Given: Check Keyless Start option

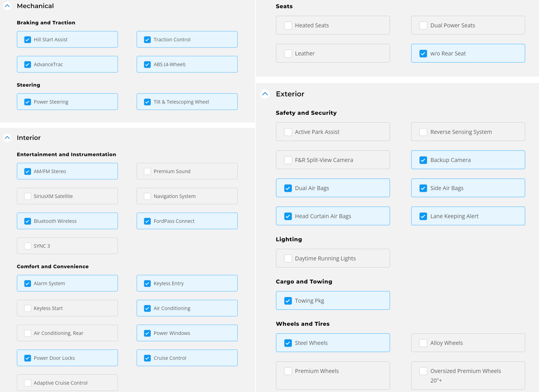Looking at the screenshot, I should (28, 308).
